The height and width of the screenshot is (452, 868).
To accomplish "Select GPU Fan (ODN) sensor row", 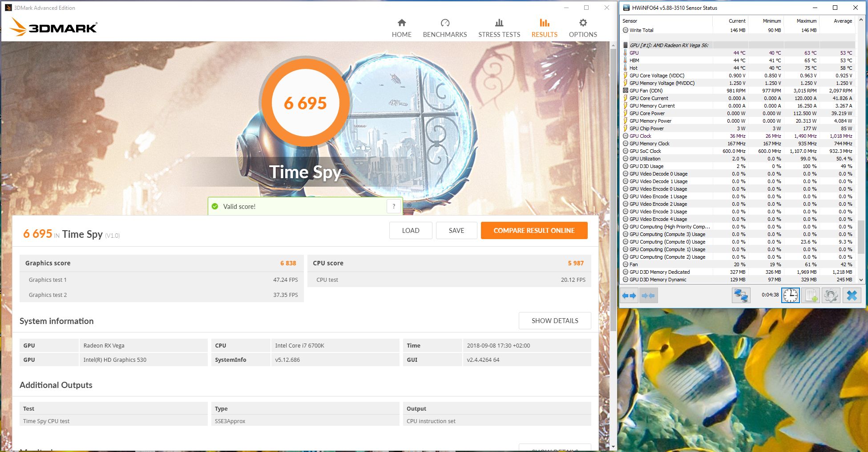I will pos(738,91).
